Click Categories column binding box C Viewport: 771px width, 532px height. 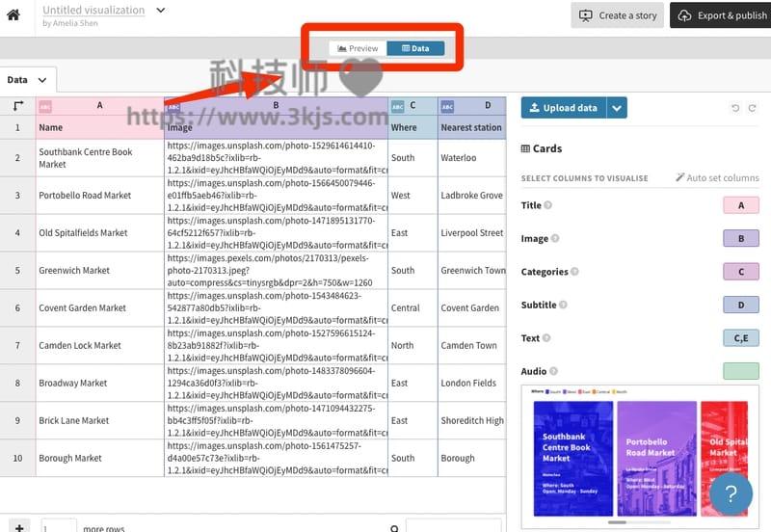tap(741, 272)
